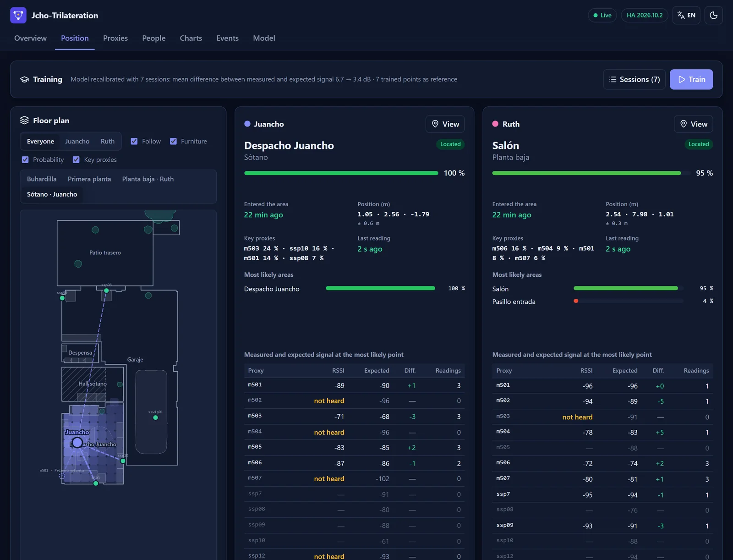This screenshot has height=560, width=733.
Task: Click the Expected column header in Ruth's table
Action: click(x=625, y=371)
